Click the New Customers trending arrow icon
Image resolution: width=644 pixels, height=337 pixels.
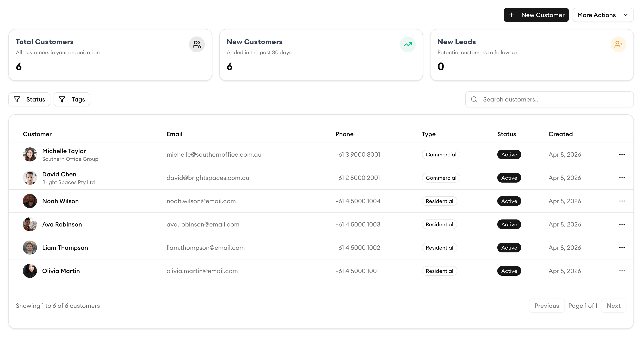[407, 45]
